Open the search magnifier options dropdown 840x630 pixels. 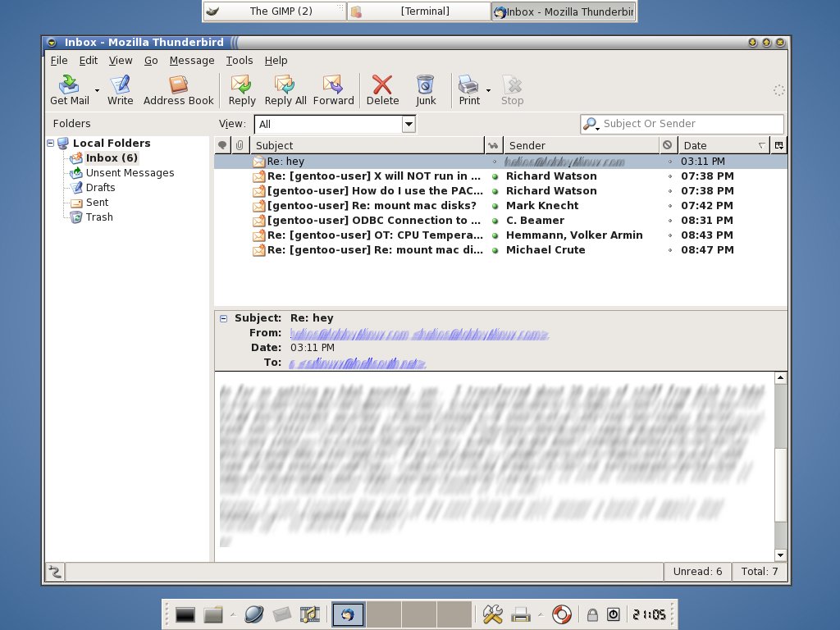click(591, 125)
